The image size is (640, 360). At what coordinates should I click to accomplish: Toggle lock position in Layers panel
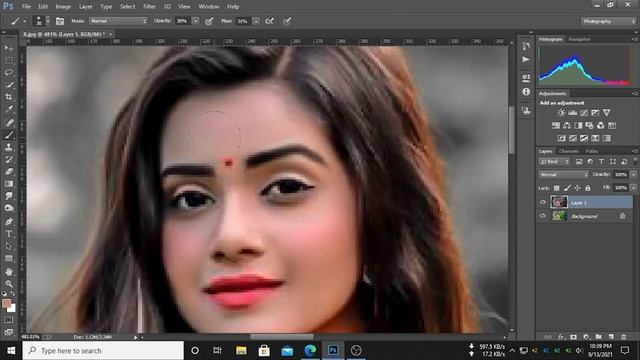(x=577, y=188)
